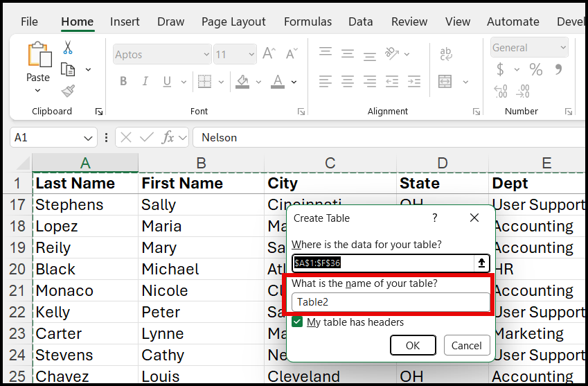Viewport: 588px width, 386px height.
Task: Switch to Draw tab
Action: (170, 21)
